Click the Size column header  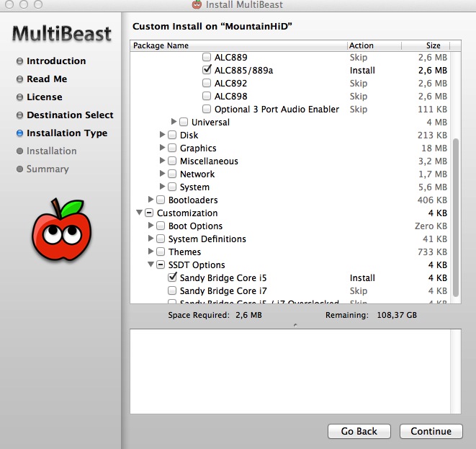tap(426, 45)
